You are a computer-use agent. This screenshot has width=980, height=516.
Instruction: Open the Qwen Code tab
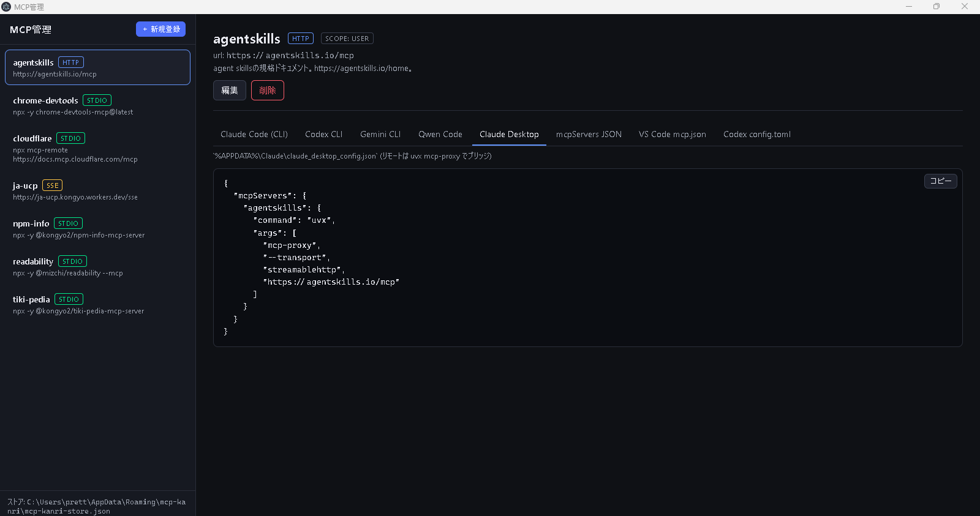(440, 134)
